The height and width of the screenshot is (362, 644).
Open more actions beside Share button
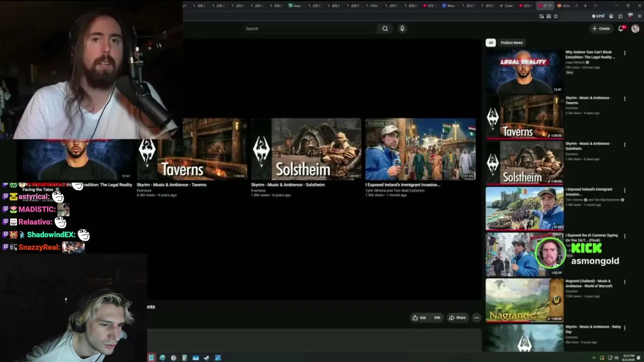click(x=476, y=318)
